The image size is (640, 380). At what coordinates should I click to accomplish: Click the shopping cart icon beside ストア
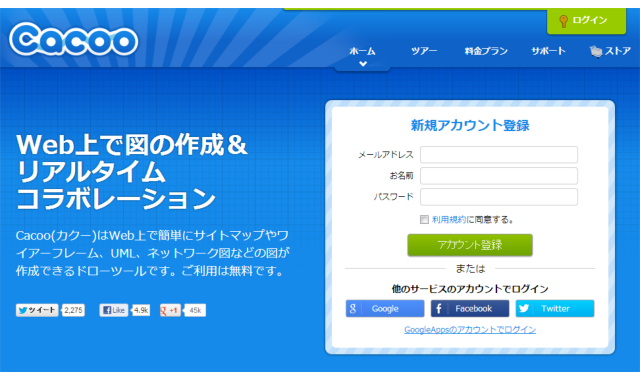596,52
